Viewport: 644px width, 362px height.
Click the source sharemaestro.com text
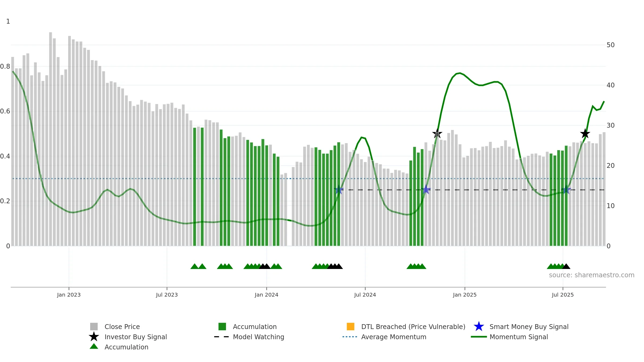tap(592, 275)
